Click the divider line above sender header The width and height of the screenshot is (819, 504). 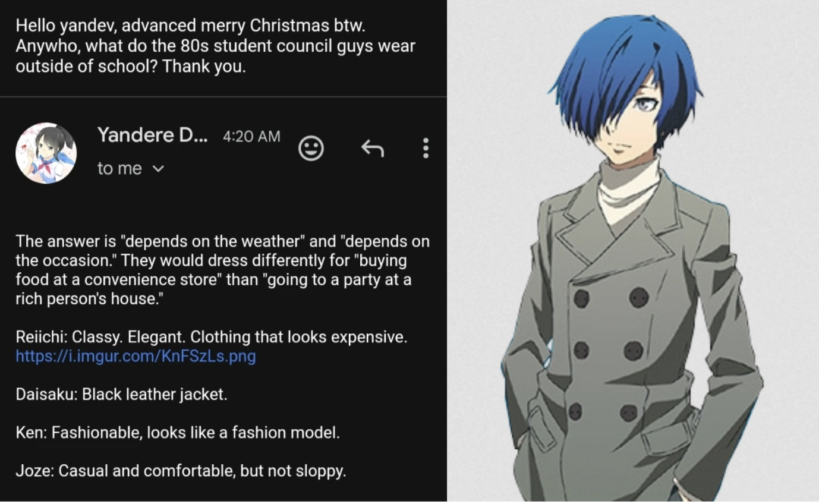(223, 96)
